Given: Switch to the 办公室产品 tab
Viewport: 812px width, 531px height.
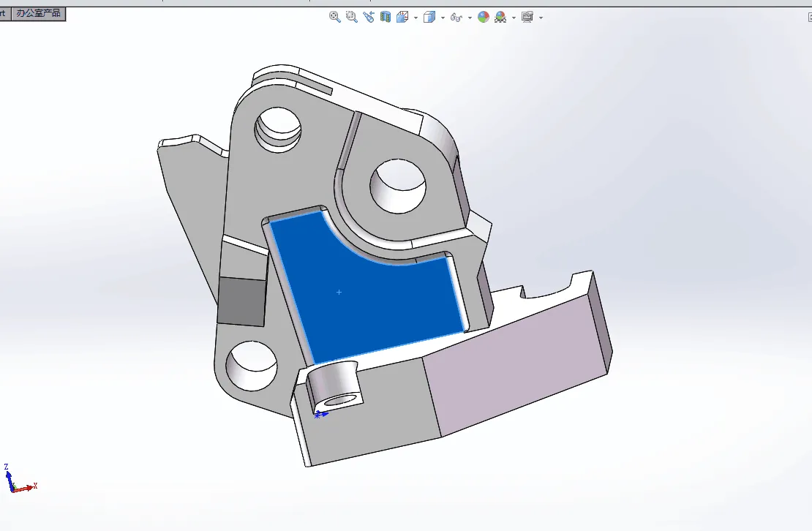Looking at the screenshot, I should 38,13.
